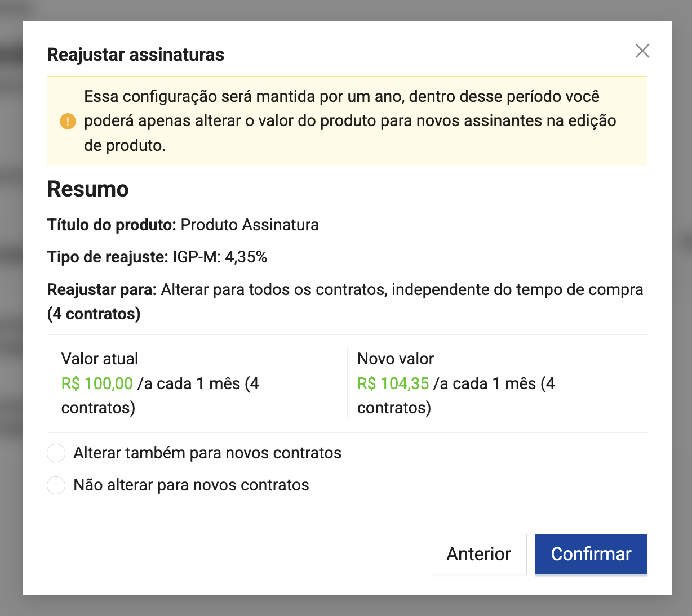Image resolution: width=692 pixels, height=616 pixels.
Task: Click the Valor atual label
Action: [x=100, y=359]
